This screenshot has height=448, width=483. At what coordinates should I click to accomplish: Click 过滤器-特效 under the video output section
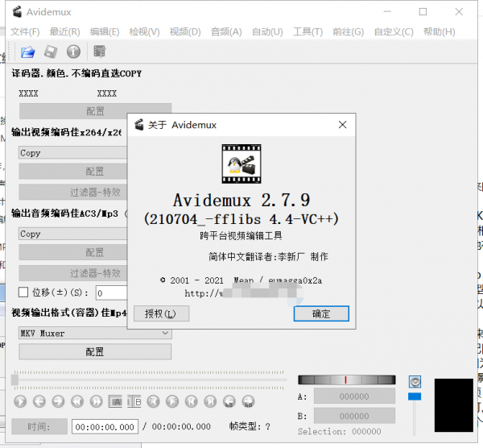pyautogui.click(x=73, y=192)
